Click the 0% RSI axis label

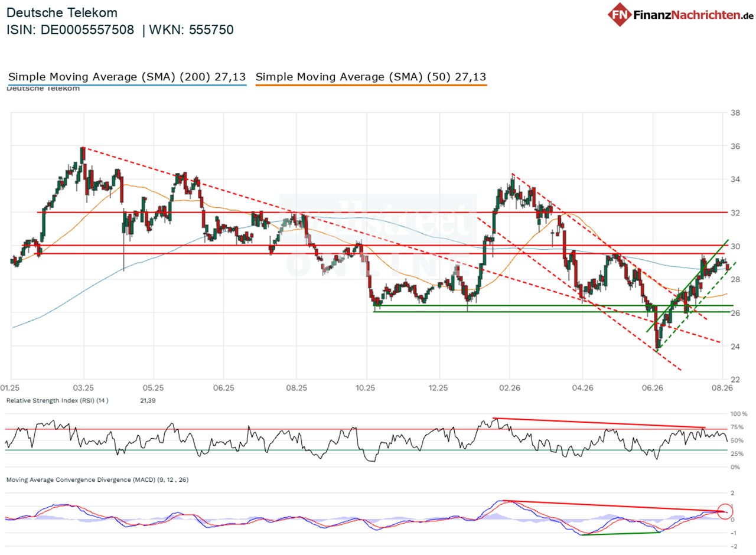coord(735,467)
